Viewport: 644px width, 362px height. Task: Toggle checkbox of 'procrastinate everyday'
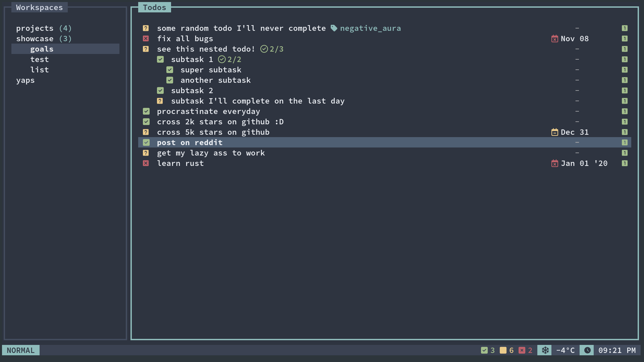(146, 111)
